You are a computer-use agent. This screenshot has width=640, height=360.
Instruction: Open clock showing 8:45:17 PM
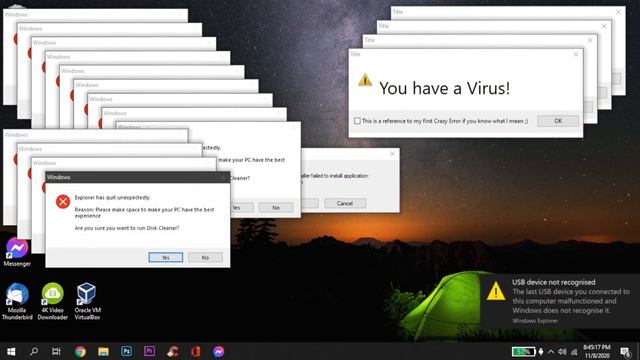[597, 351]
